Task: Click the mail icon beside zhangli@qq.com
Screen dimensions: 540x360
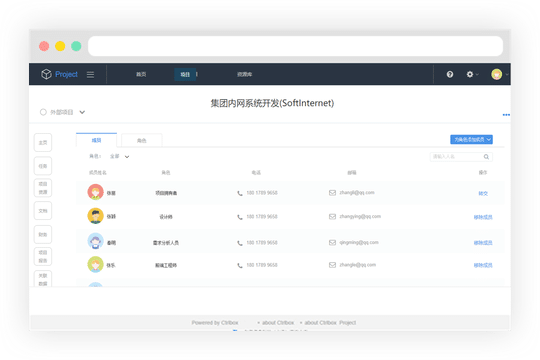Action: [332, 193]
